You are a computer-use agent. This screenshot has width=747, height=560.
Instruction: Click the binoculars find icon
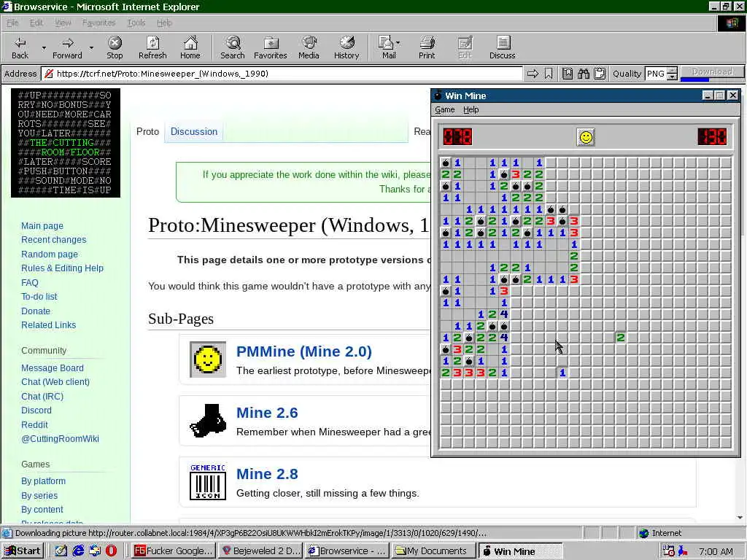[x=584, y=74]
